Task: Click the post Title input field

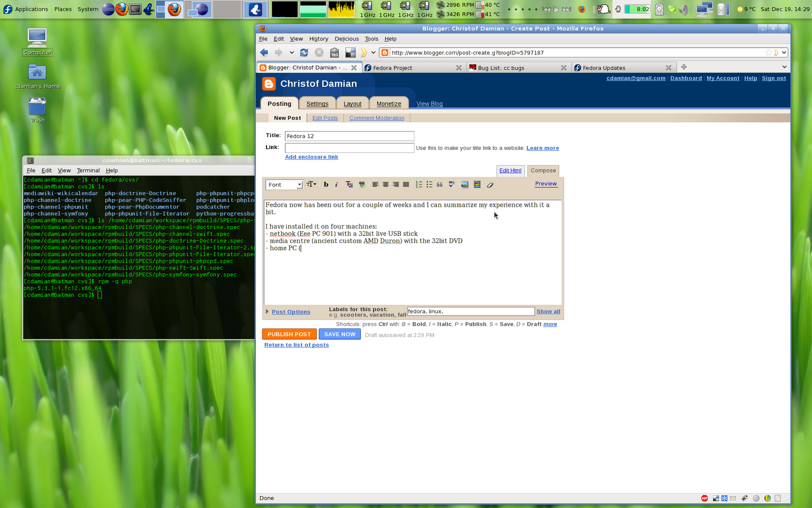Action: click(x=349, y=136)
